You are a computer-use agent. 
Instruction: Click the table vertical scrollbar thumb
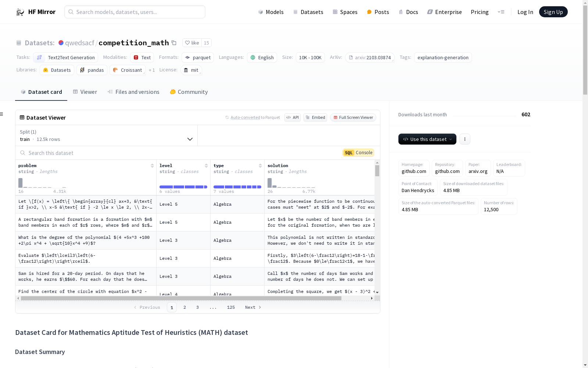point(377,171)
